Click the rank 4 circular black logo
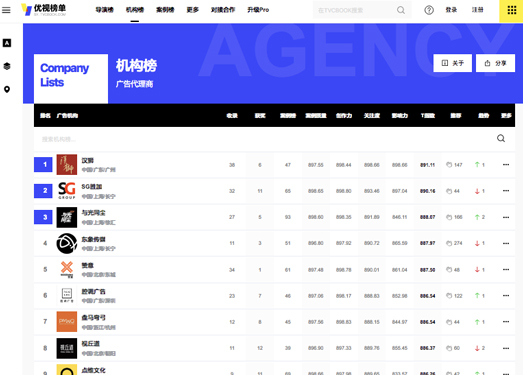The image size is (523, 375). 67,243
